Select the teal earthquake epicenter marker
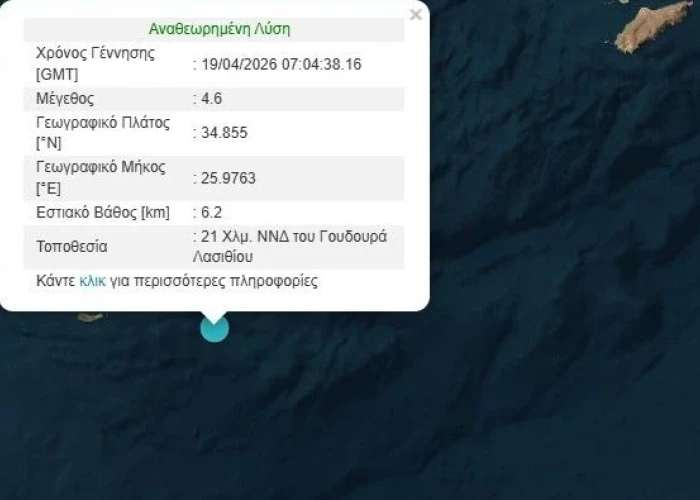The height and width of the screenshot is (500, 700). [x=214, y=329]
